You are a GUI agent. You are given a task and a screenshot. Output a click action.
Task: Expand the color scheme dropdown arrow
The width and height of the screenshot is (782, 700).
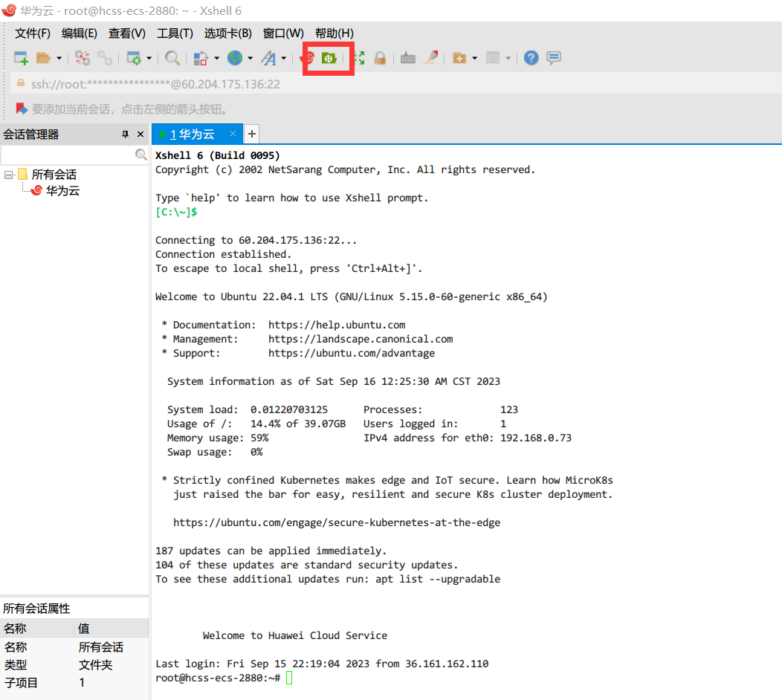(x=216, y=58)
